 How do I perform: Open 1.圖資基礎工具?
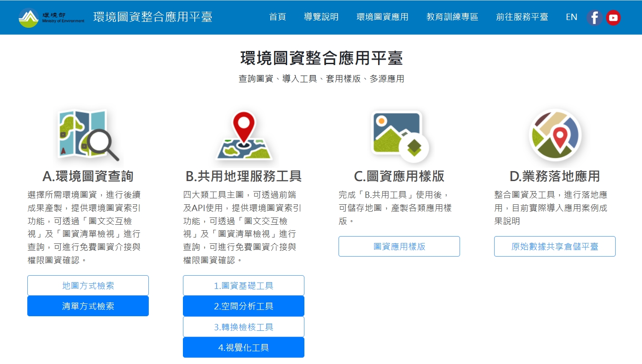click(x=243, y=286)
